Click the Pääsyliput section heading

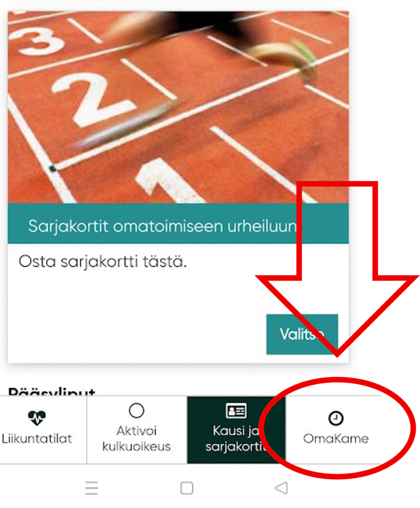coord(52,391)
